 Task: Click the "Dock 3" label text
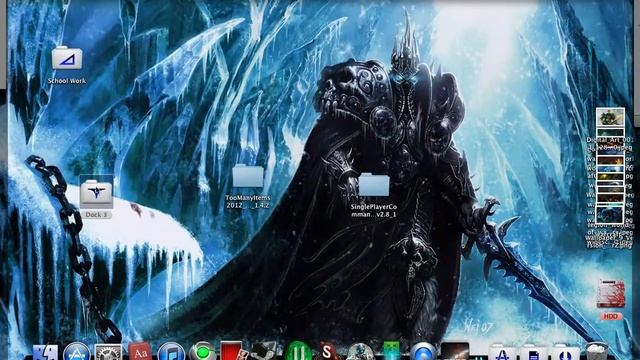(x=96, y=215)
